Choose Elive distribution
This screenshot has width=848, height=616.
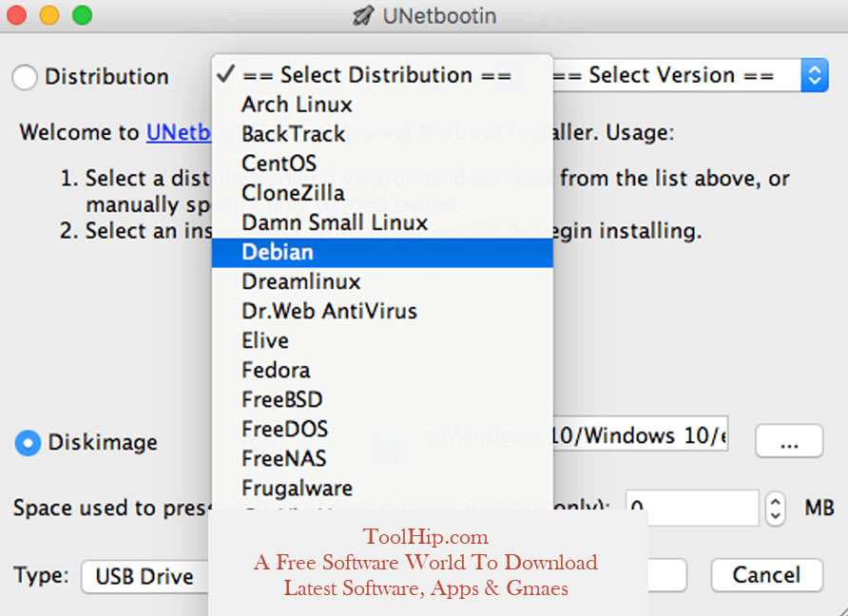pyautogui.click(x=382, y=340)
